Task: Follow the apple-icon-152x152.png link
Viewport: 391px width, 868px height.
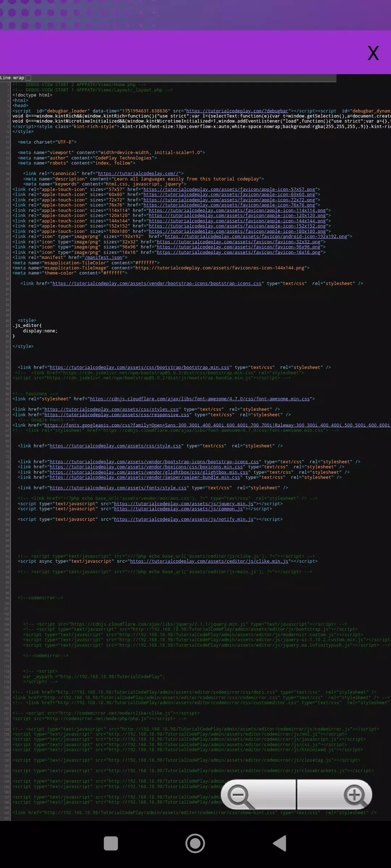Action: pos(237,226)
